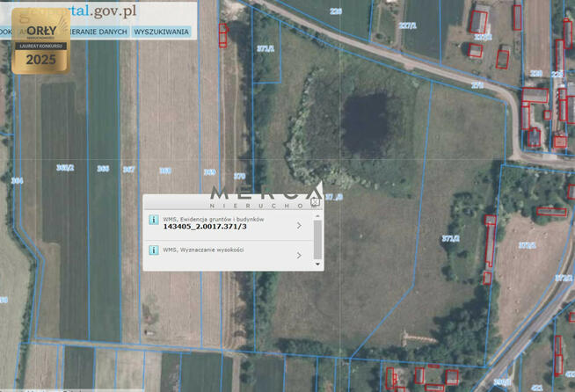Close the WMS results popup

coord(314,201)
